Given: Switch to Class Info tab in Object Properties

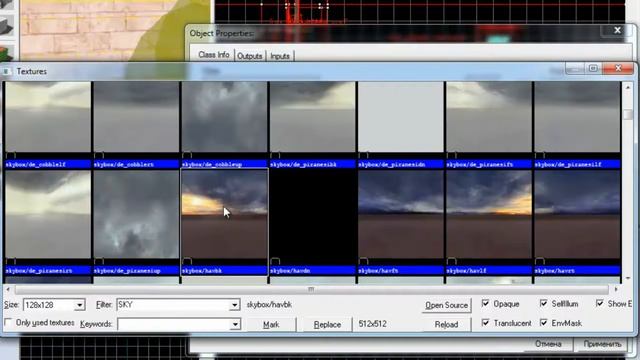Looking at the screenshot, I should 213,55.
